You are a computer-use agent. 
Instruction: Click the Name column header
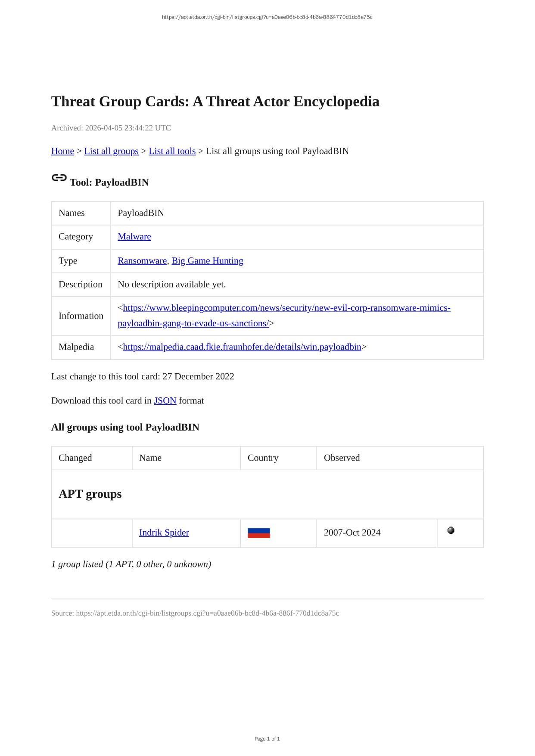150,458
